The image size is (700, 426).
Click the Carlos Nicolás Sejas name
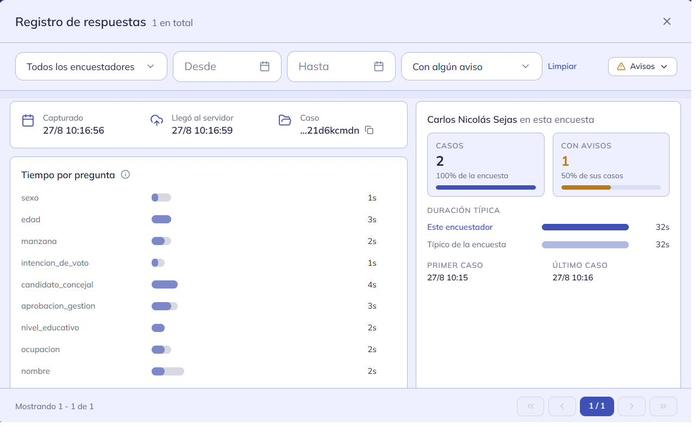pyautogui.click(x=472, y=120)
